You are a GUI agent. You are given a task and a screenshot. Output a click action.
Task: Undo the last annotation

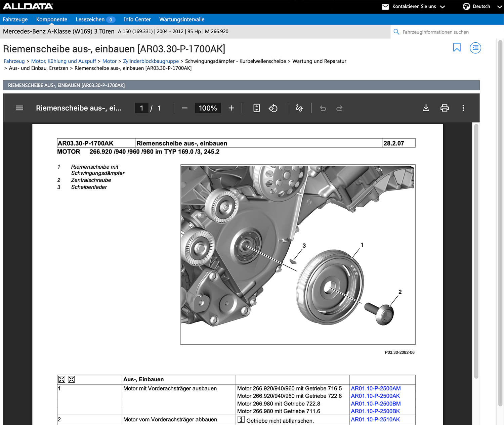point(323,108)
